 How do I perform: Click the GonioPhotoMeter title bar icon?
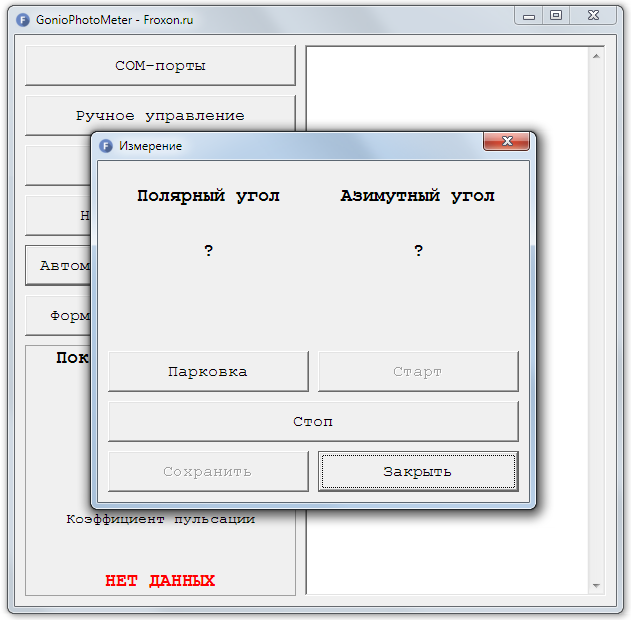[23, 20]
